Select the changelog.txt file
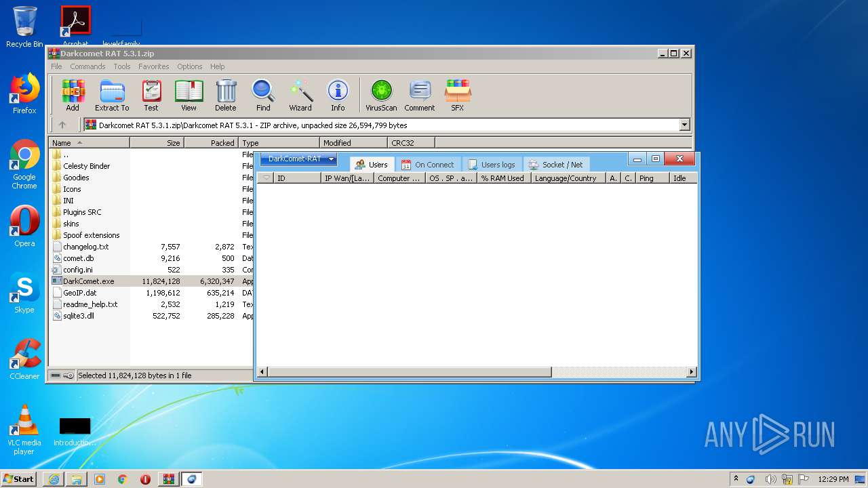The height and width of the screenshot is (488, 868). (85, 247)
